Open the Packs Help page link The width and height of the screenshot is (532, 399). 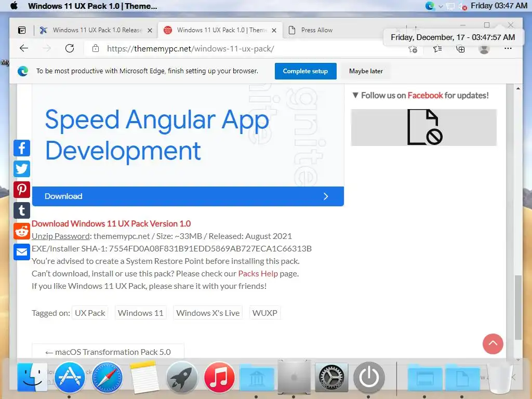[258, 274]
